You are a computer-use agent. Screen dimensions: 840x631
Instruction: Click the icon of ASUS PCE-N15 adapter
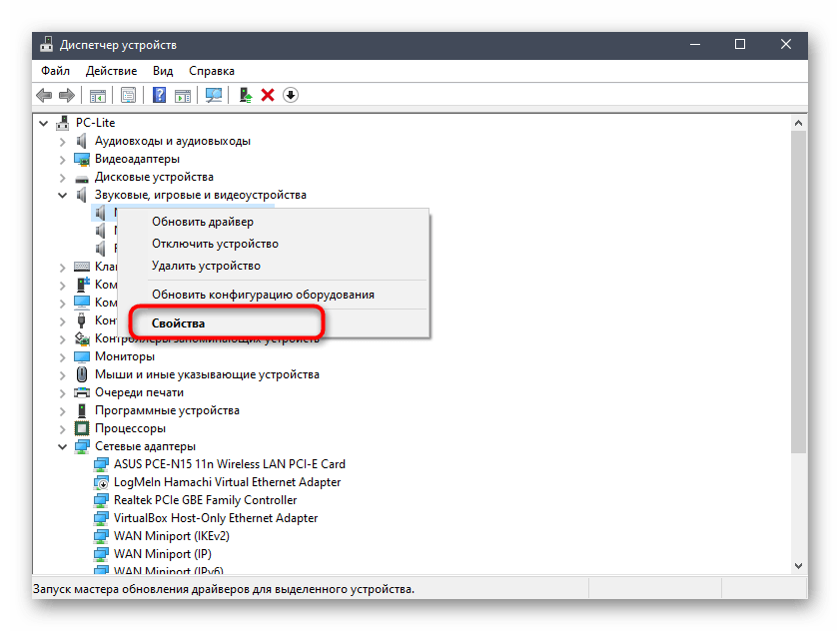pos(101,464)
